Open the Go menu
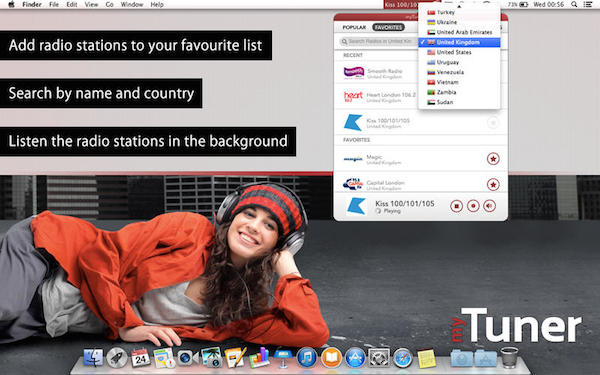600x375 pixels. (109, 5)
